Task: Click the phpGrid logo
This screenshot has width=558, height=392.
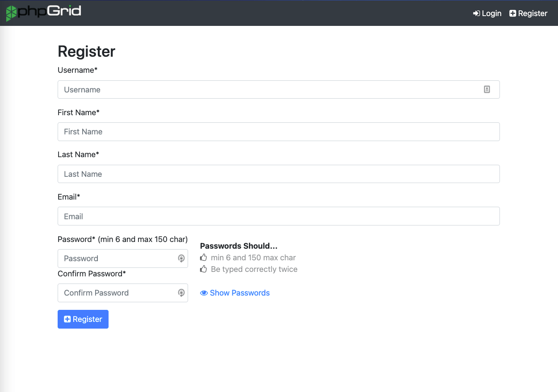Action: click(43, 13)
